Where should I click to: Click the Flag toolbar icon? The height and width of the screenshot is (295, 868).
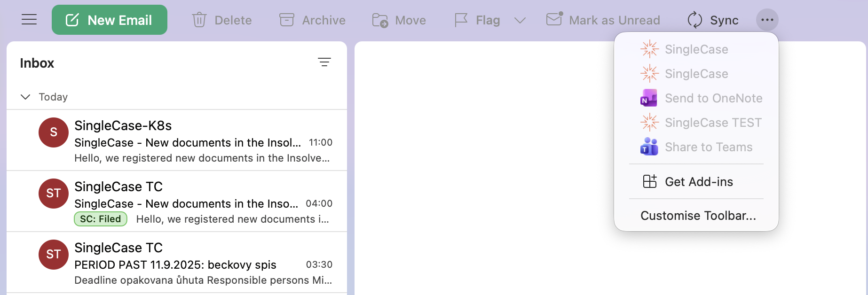(461, 20)
